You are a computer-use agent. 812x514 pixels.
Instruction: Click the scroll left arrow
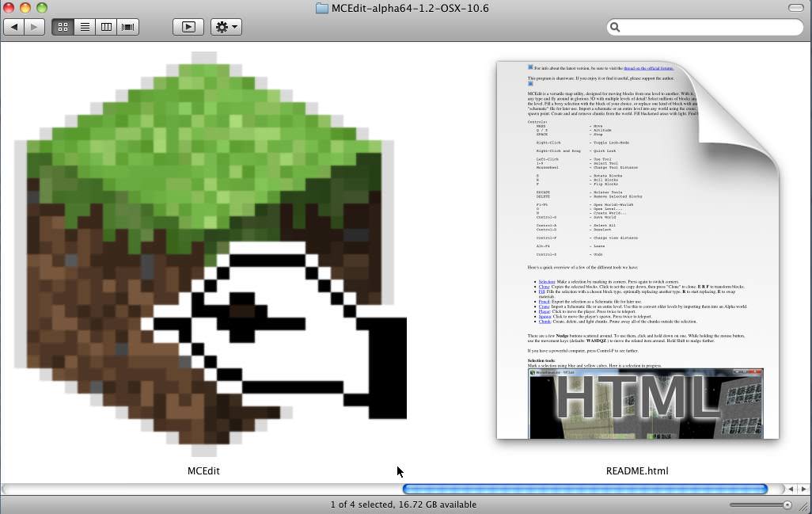coord(791,489)
